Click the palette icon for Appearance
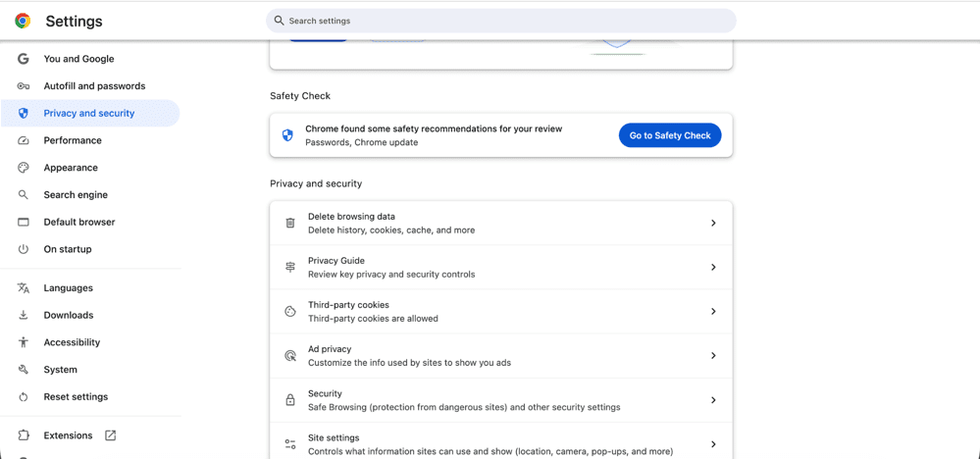This screenshot has height=459, width=980. (x=24, y=168)
